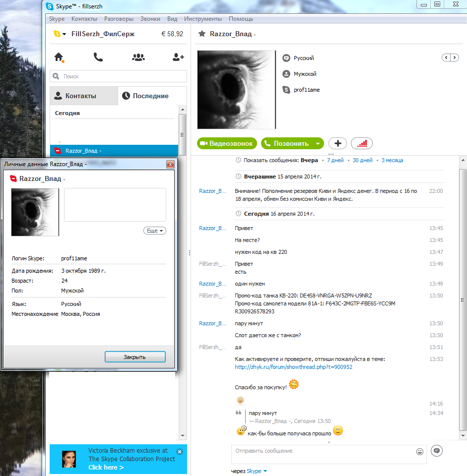This screenshot has height=476, width=467.
Task: Click the contact list scroll up arrow
Action: pos(183,109)
